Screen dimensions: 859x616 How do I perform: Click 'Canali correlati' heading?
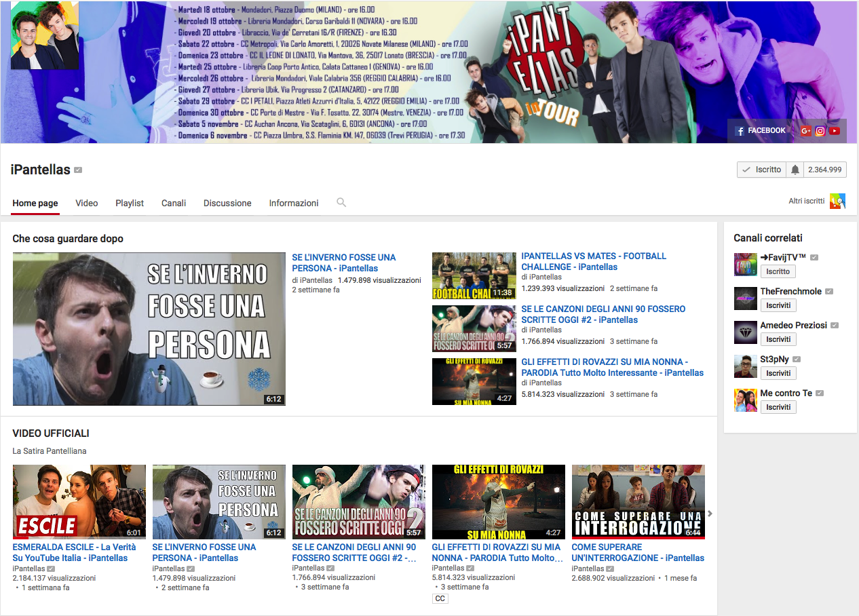click(768, 238)
